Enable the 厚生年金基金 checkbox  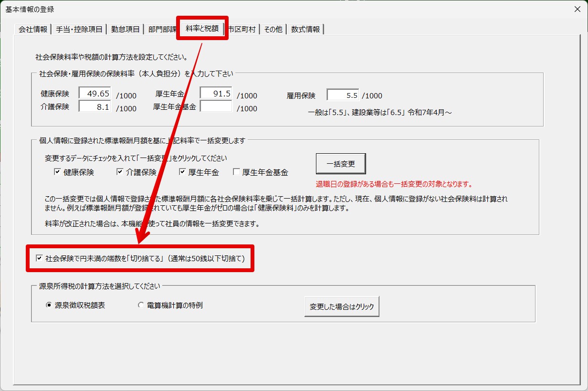[x=236, y=172]
